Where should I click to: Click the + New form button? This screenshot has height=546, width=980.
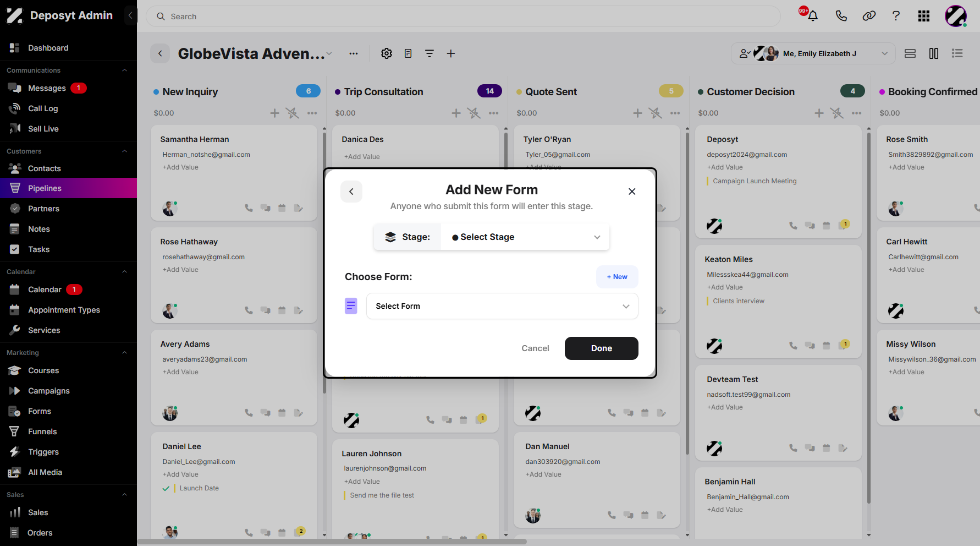(x=617, y=277)
